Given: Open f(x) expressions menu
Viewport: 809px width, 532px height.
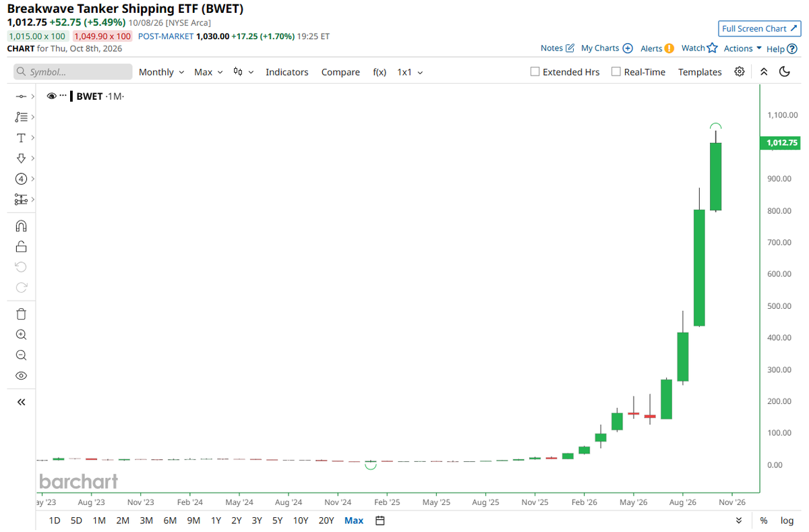Looking at the screenshot, I should (380, 72).
